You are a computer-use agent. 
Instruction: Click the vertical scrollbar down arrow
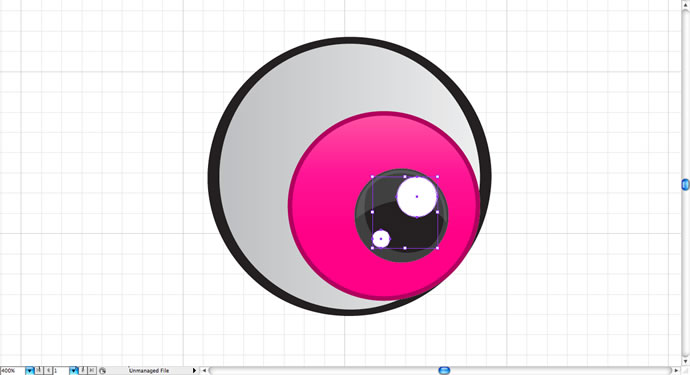[686, 362]
